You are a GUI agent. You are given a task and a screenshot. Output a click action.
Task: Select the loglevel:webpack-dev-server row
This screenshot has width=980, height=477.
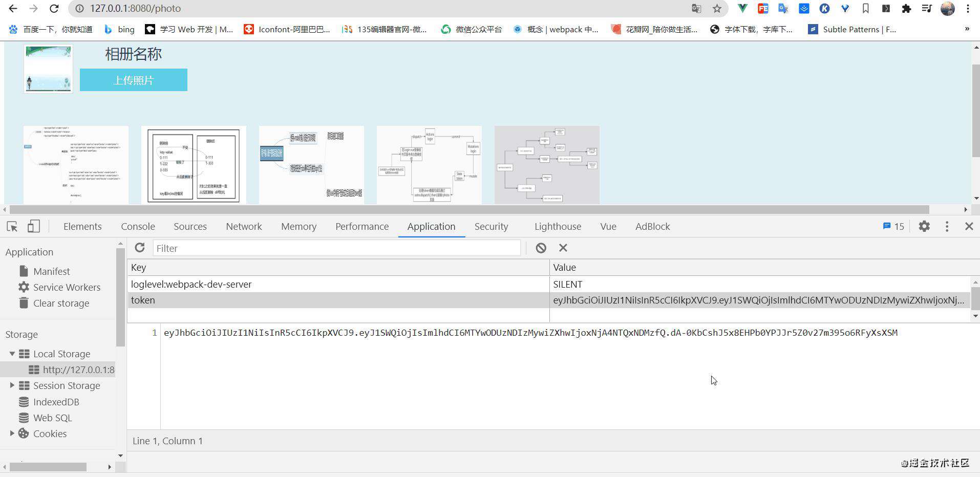(x=549, y=284)
